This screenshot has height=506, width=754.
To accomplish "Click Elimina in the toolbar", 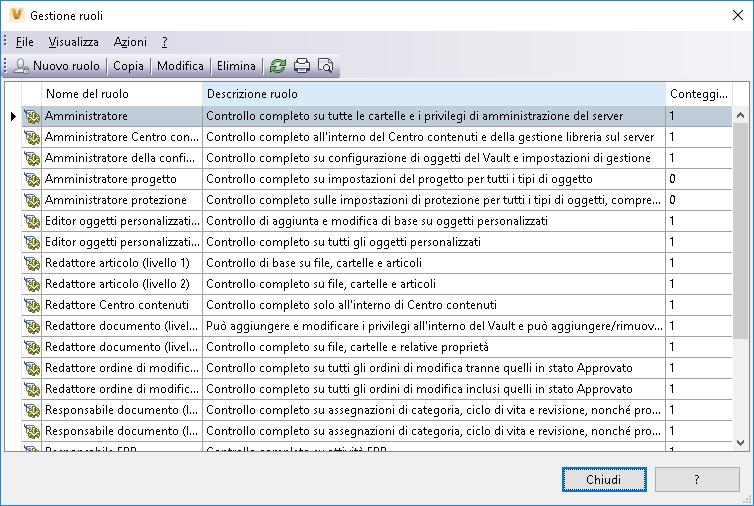I will [236, 66].
